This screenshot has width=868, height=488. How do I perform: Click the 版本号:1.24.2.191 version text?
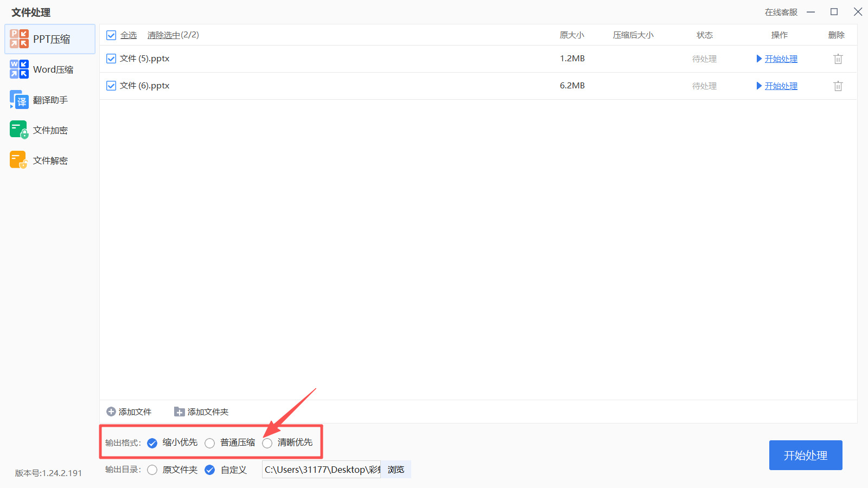(x=49, y=473)
